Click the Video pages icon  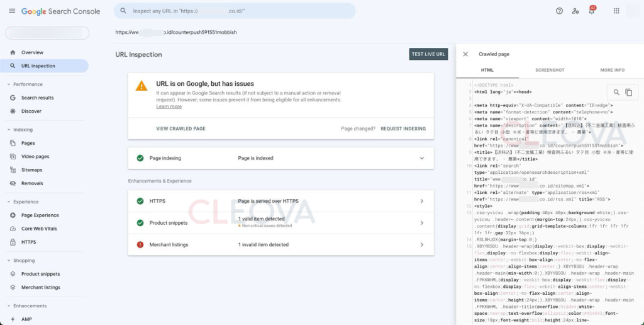click(13, 157)
